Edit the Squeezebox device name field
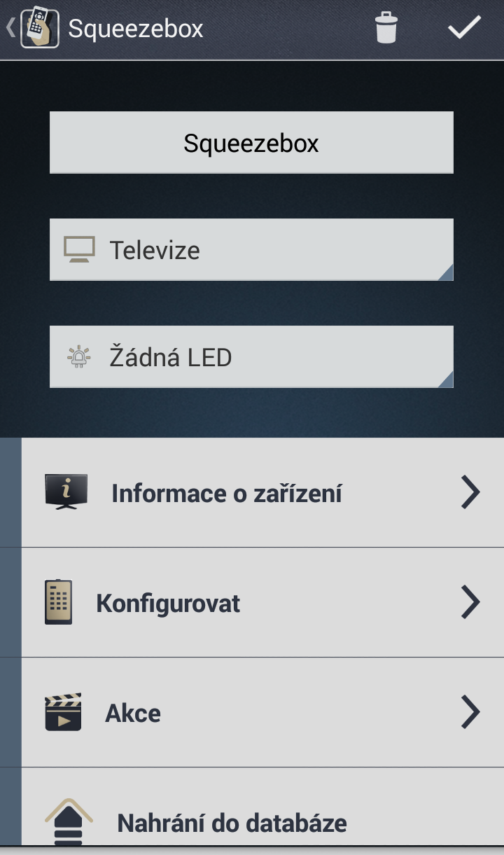This screenshot has width=504, height=855. point(251,143)
